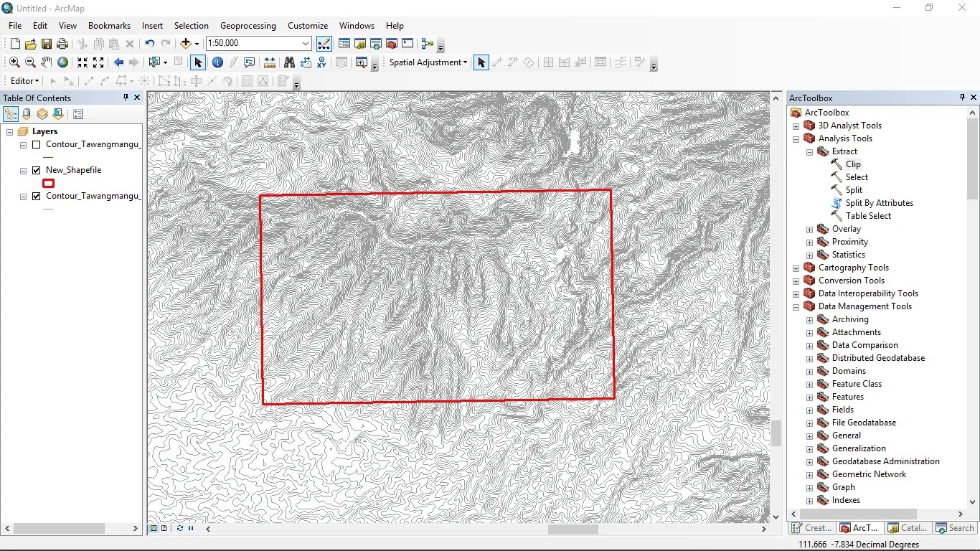Expand the Overlay toolset in ArcToolbox
The width and height of the screenshot is (980, 551).
click(x=810, y=229)
